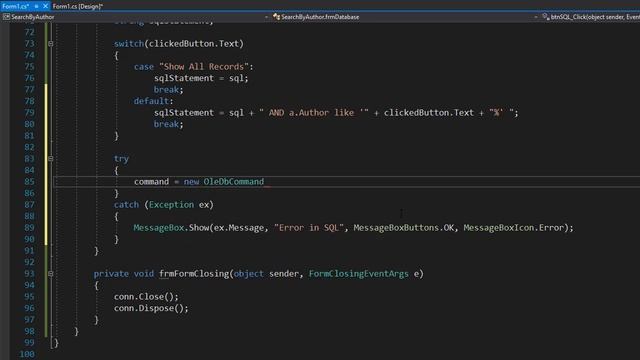Click the new keyword on line 85
640x360 pixels.
pyautogui.click(x=191, y=182)
